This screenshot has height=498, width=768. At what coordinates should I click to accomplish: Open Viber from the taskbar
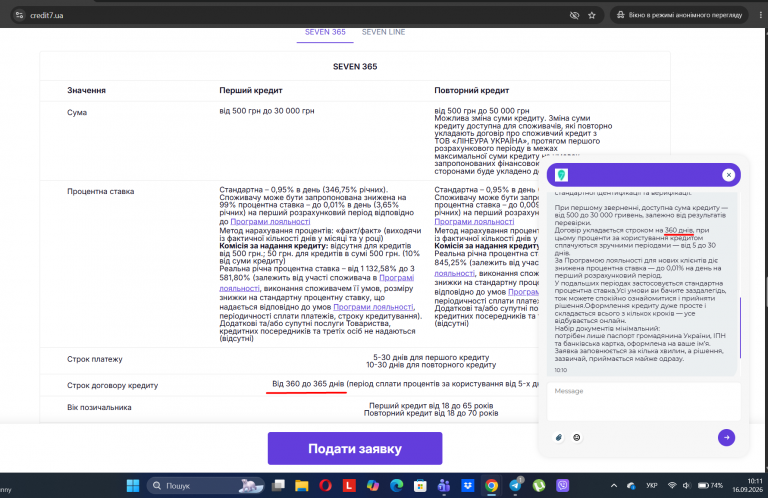[x=563, y=486]
